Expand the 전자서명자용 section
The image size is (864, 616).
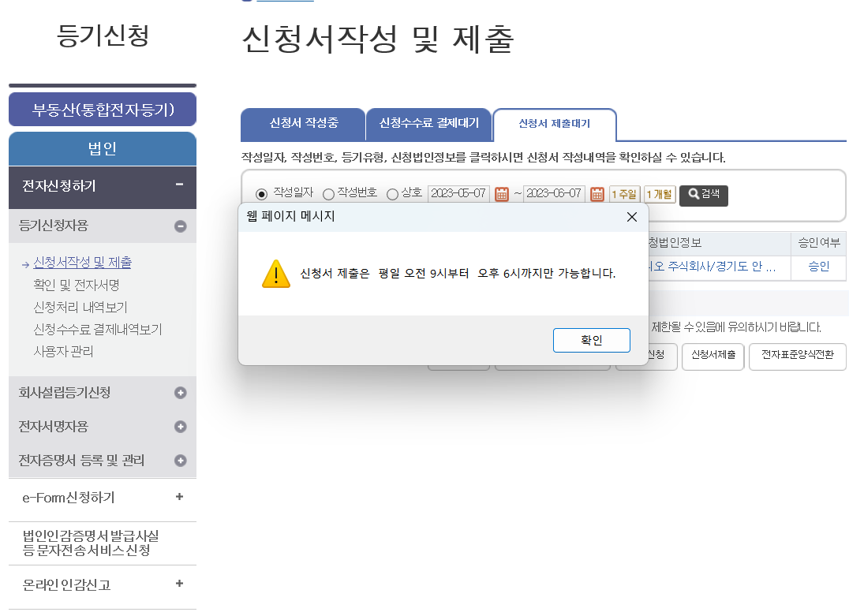click(x=179, y=425)
